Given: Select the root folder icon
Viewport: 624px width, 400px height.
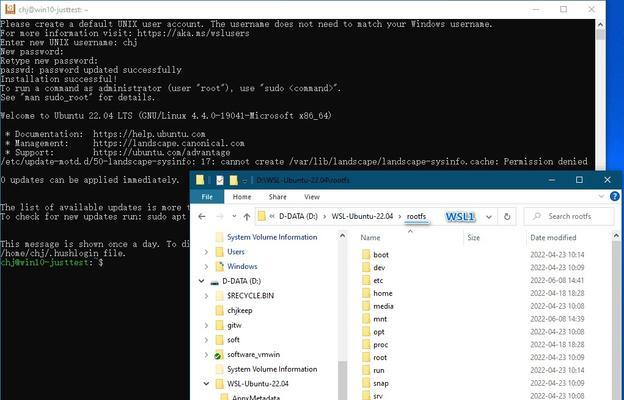Looking at the screenshot, I should click(x=366, y=357).
